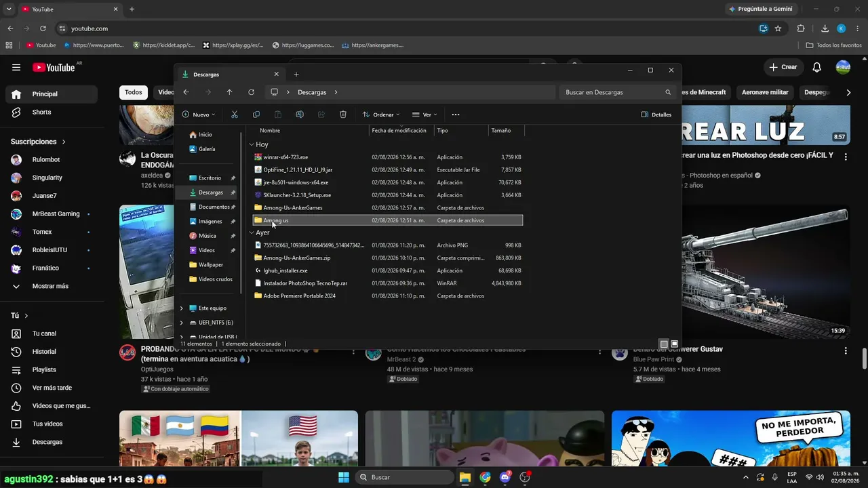Click the Rename icon in File Explorer toolbar
This screenshot has width=868, height=488.
tap(300, 115)
